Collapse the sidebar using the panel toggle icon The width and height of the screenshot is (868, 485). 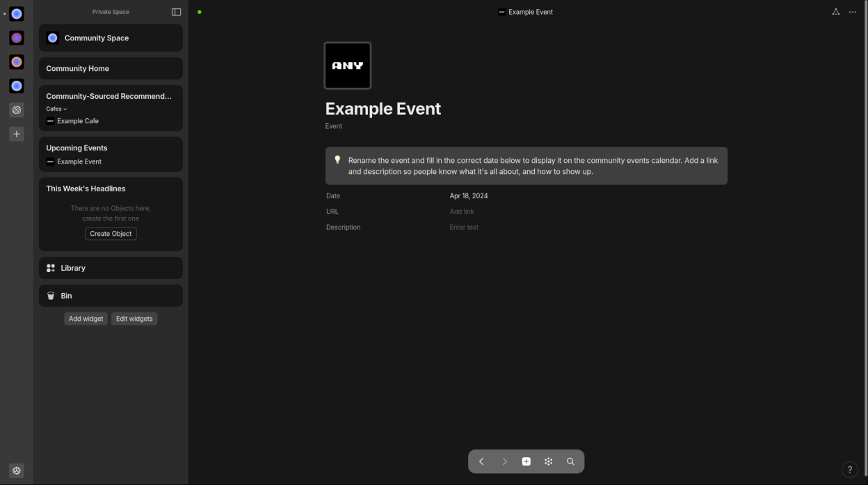tap(176, 12)
